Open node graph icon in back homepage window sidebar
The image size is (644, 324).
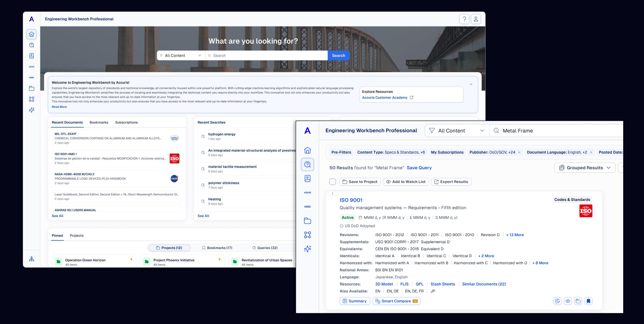(x=32, y=99)
